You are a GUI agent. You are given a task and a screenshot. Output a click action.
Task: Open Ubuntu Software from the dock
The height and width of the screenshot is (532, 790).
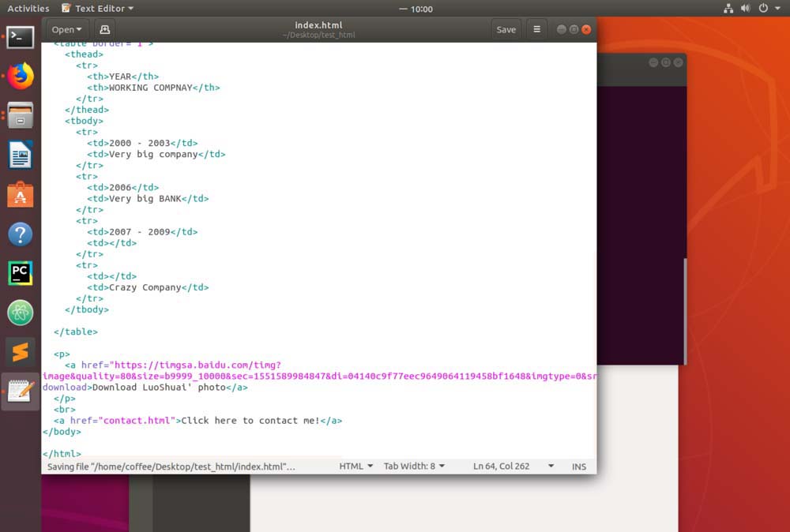[x=21, y=194]
